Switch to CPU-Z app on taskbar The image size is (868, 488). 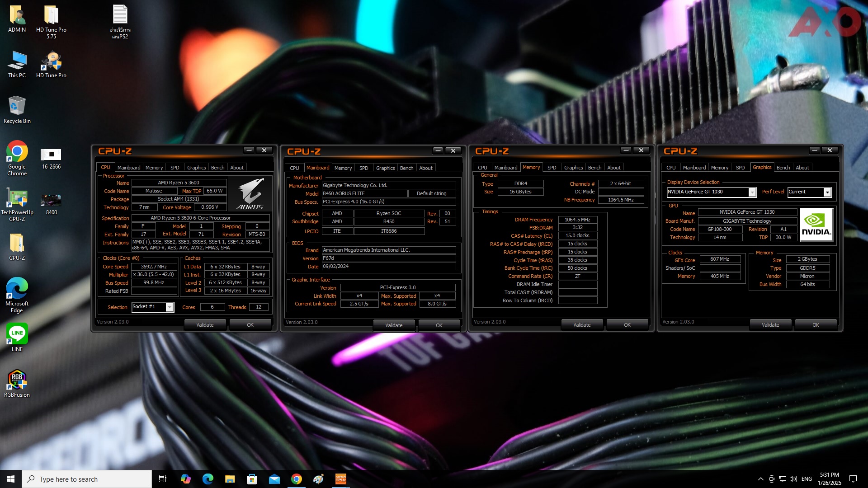click(340, 479)
